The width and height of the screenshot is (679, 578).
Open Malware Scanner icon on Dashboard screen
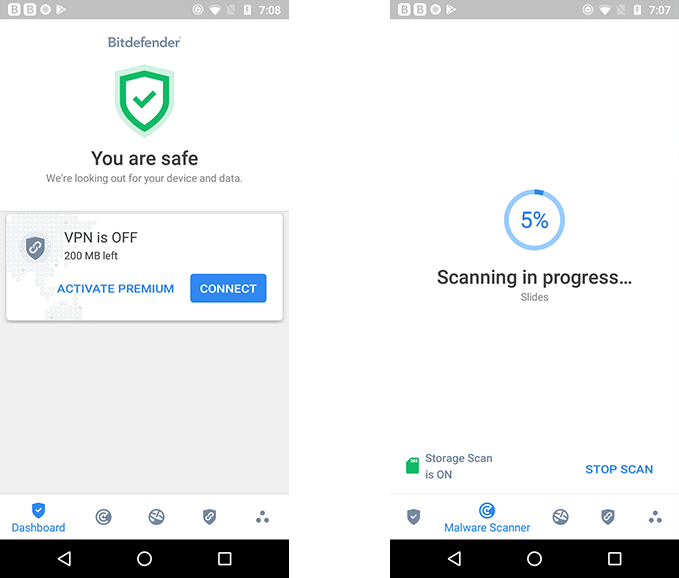click(103, 517)
